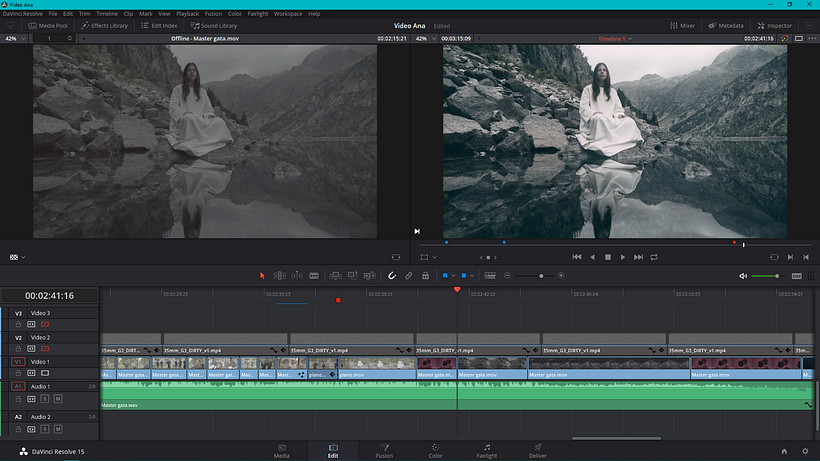Viewport: 820px width, 461px height.
Task: Click the A1 destination control
Action: pos(18,386)
